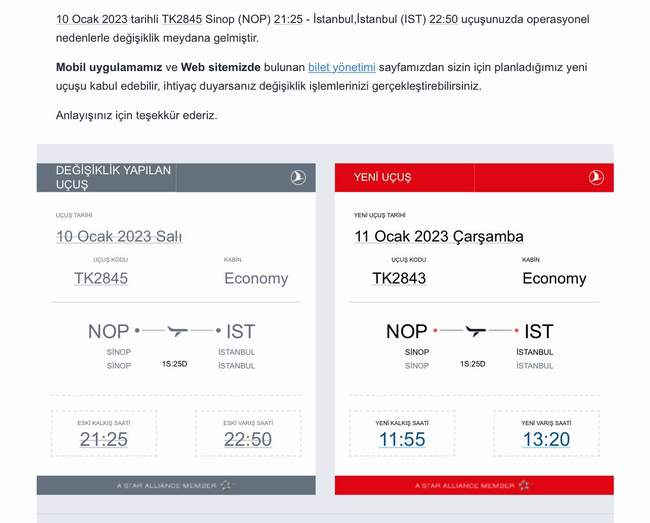
Task: Click the IST airport code in the old flight card
Action: point(241,331)
